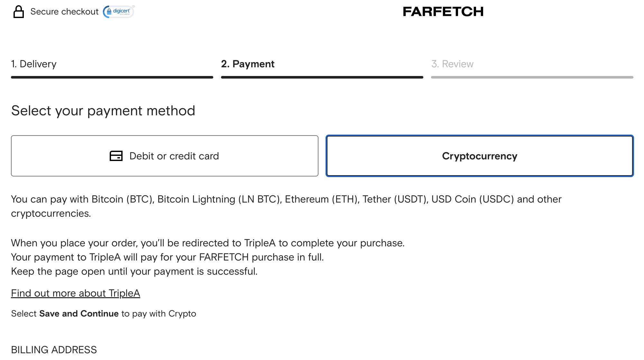
Task: Click the bold Save and Continue text
Action: pyautogui.click(x=79, y=314)
